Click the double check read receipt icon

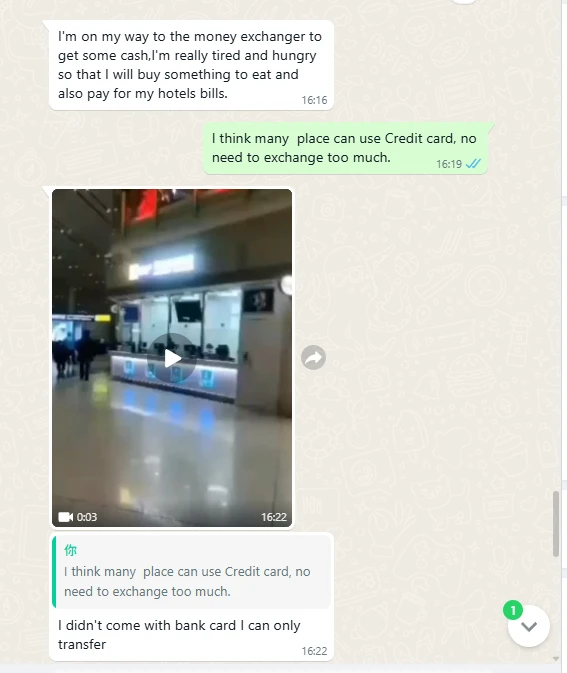click(473, 164)
